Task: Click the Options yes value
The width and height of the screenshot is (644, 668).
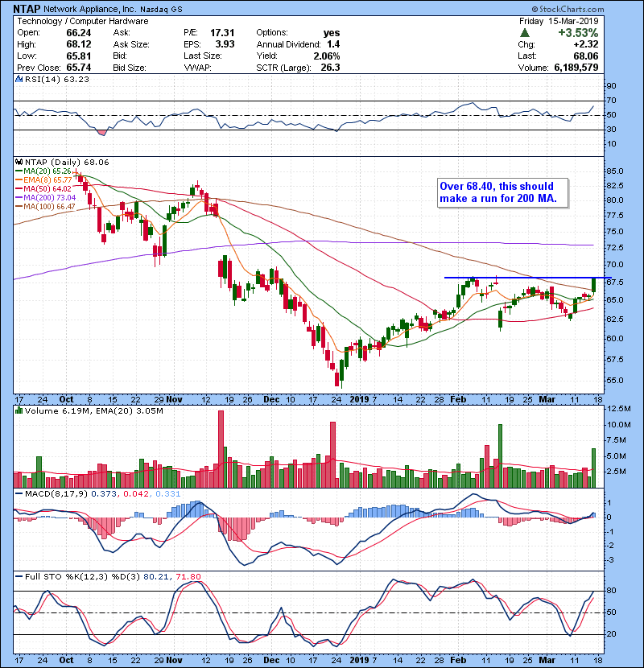Action: click(331, 33)
